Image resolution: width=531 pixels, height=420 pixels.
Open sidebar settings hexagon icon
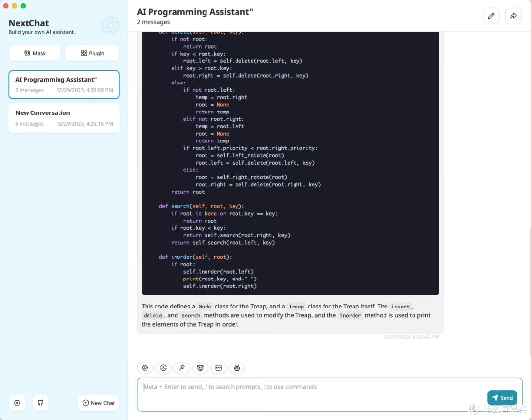point(17,403)
